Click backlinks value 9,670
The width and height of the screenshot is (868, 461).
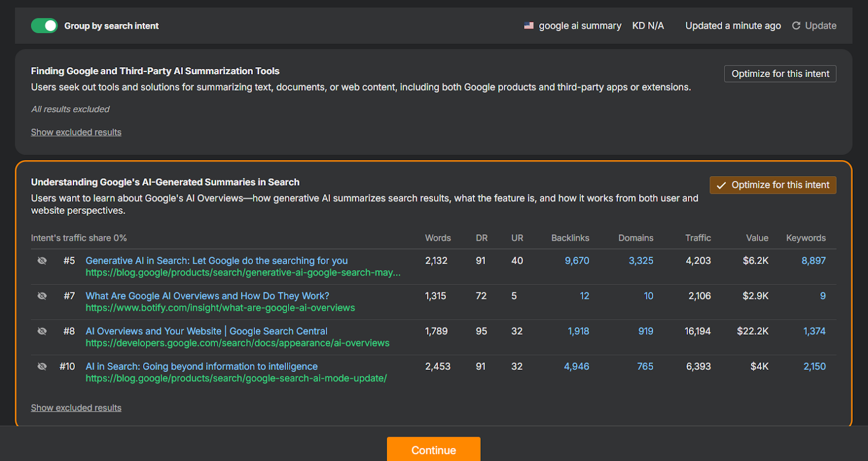click(x=577, y=261)
